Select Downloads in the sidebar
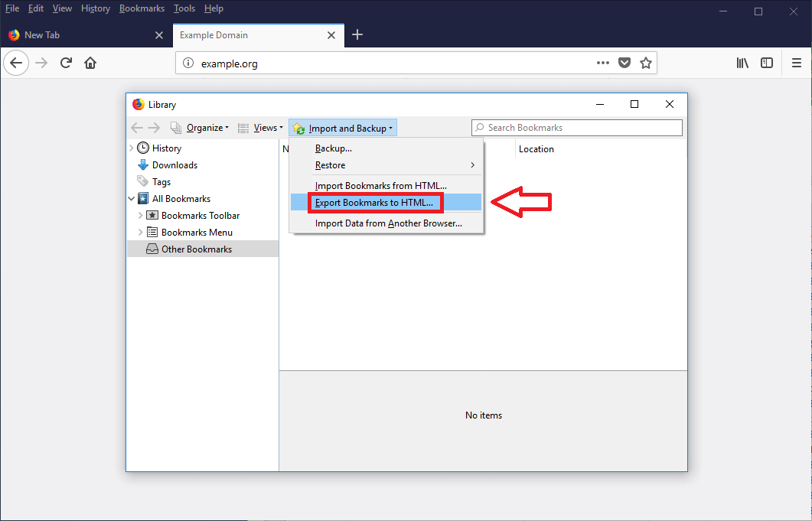 click(174, 165)
